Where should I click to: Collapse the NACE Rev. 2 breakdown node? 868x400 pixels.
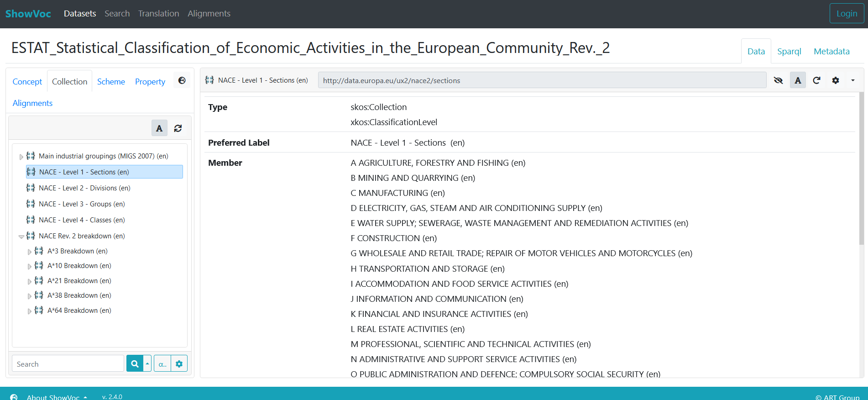21,237
